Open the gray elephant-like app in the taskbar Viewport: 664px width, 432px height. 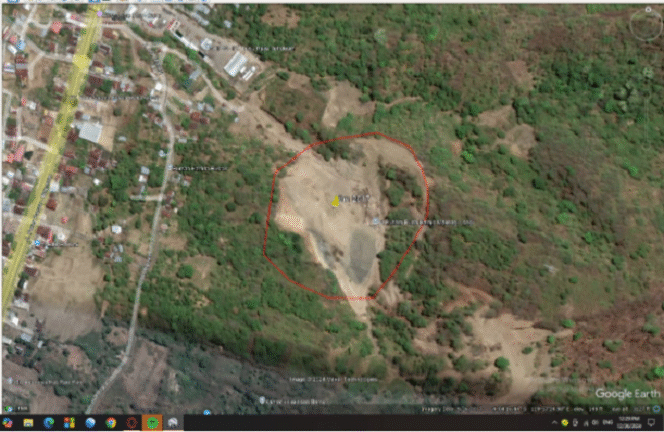[x=173, y=423]
